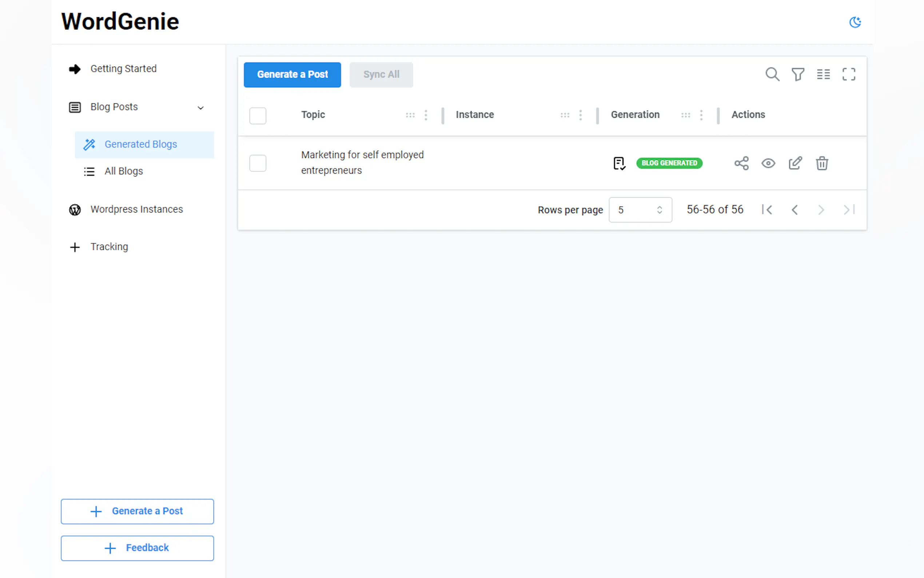Toggle dark mode moon icon
The height and width of the screenshot is (578, 924).
855,22
